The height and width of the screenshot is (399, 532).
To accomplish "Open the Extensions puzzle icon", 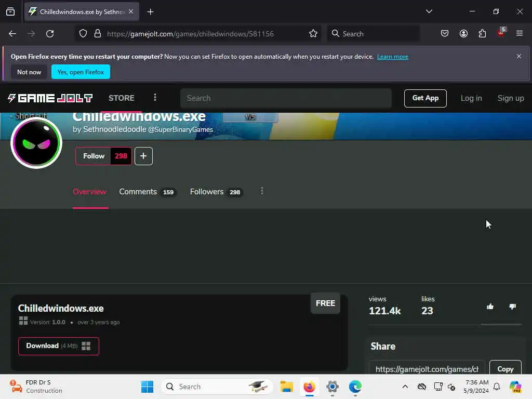I will [482, 34].
